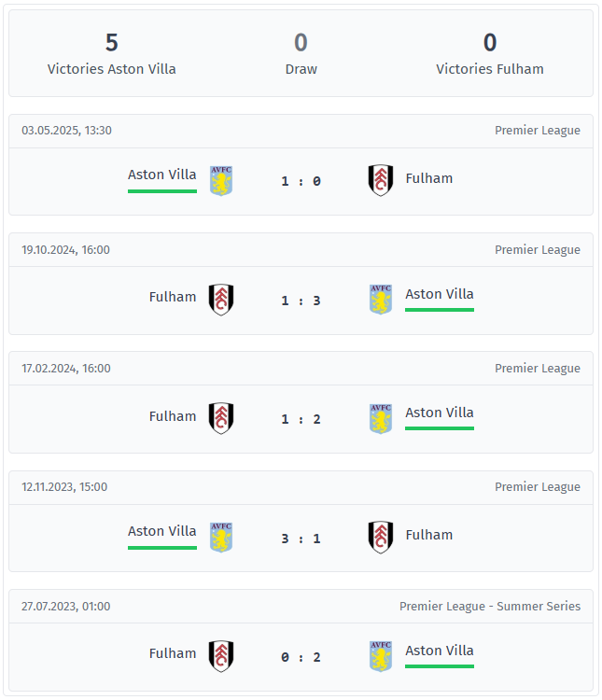This screenshot has width=602, height=700.
Task: Click Fulham crest in 17.02.2024 match
Action: pyautogui.click(x=221, y=418)
